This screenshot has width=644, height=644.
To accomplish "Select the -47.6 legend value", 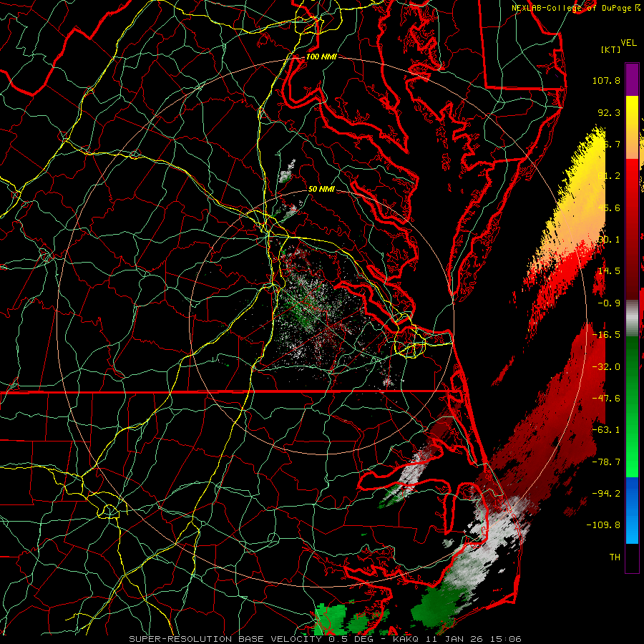I will 606,399.
